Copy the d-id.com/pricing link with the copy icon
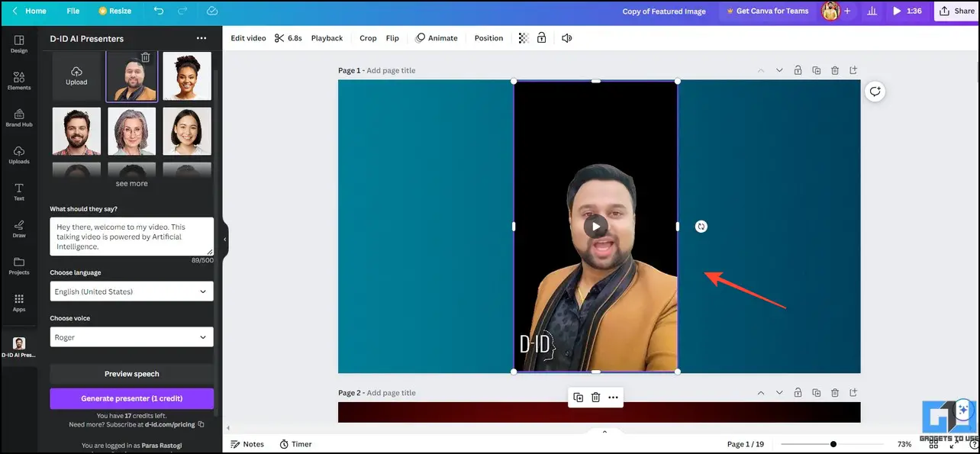 click(x=201, y=424)
